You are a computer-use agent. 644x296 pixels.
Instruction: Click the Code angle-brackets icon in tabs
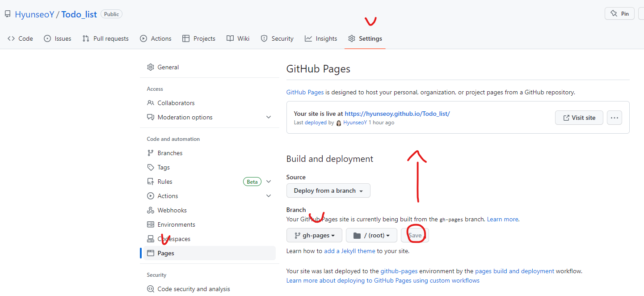click(x=11, y=38)
